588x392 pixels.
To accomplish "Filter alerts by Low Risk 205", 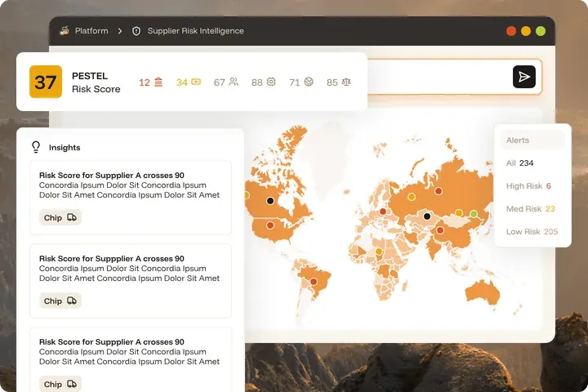I will (x=532, y=232).
